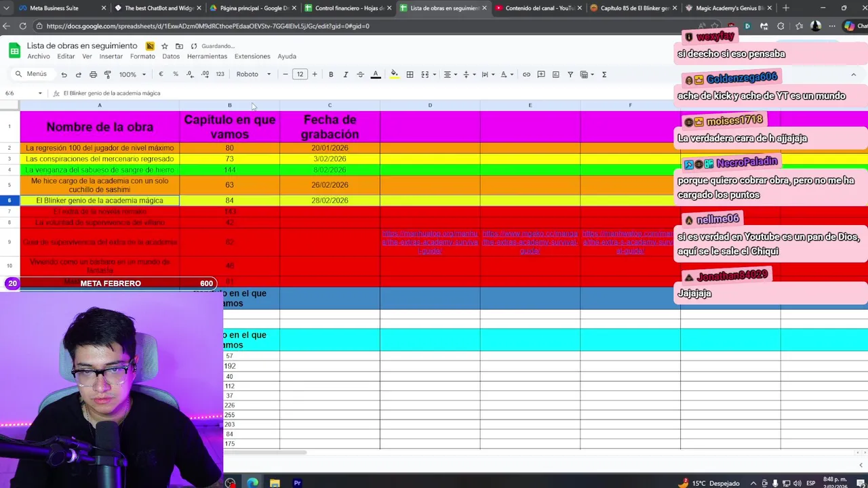Edit the font size field showing 12
Image resolution: width=868 pixels, height=488 pixels.
(300, 75)
